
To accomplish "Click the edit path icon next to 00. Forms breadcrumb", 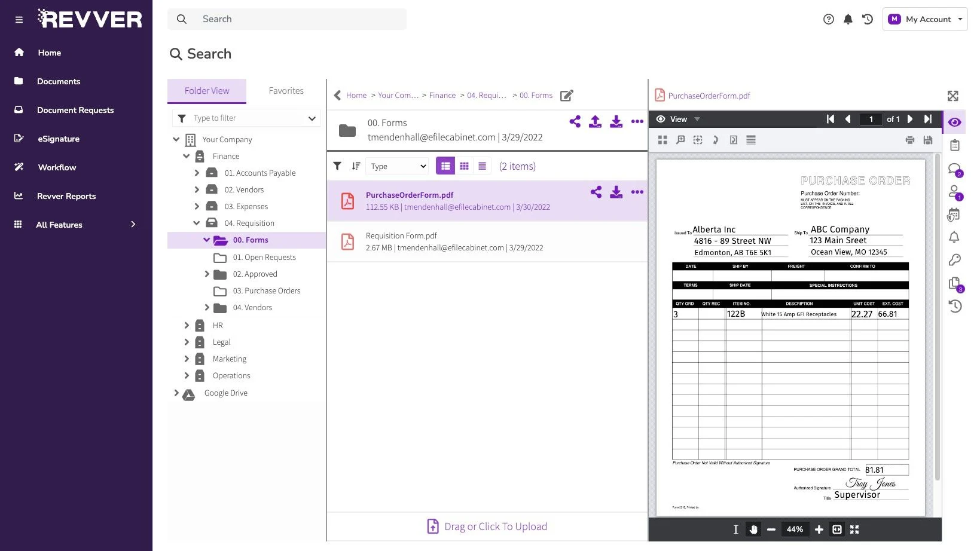I will (567, 96).
